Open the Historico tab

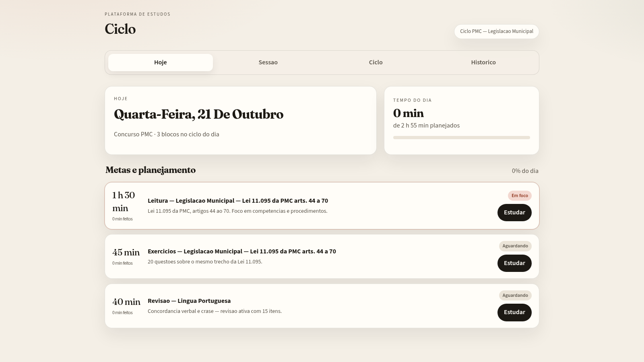[483, 62]
